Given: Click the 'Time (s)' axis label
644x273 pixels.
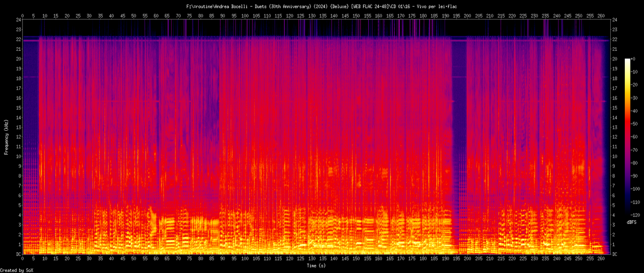Looking at the screenshot, I should click(x=316, y=265).
